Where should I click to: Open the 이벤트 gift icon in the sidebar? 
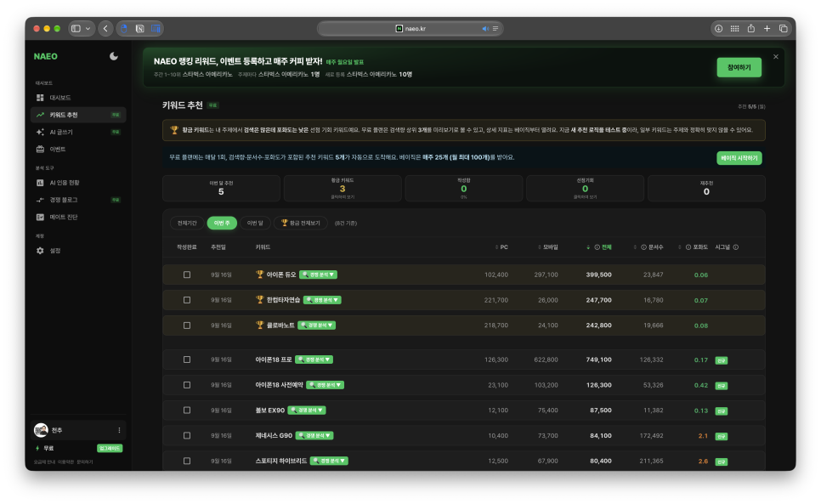pyautogui.click(x=40, y=149)
